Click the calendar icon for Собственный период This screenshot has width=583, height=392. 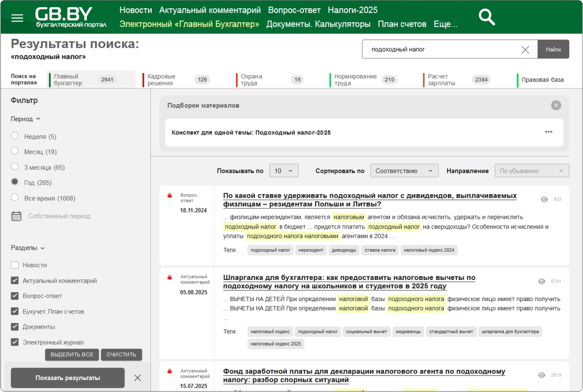pos(16,216)
